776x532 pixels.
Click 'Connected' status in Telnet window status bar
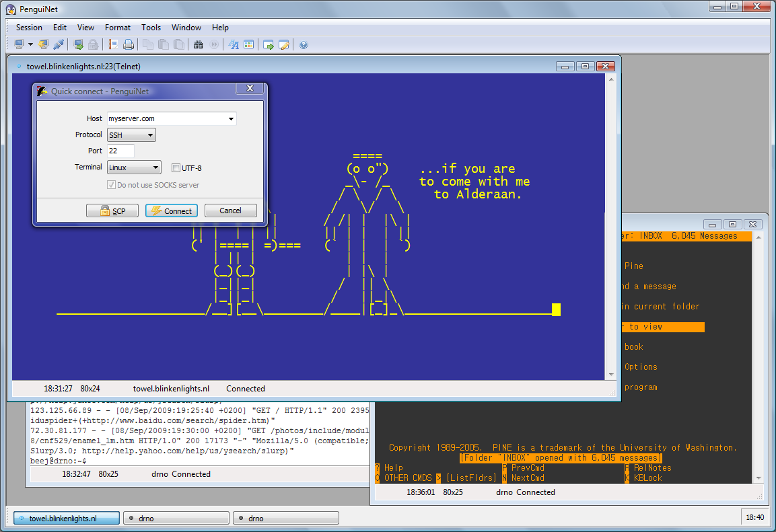coord(246,389)
